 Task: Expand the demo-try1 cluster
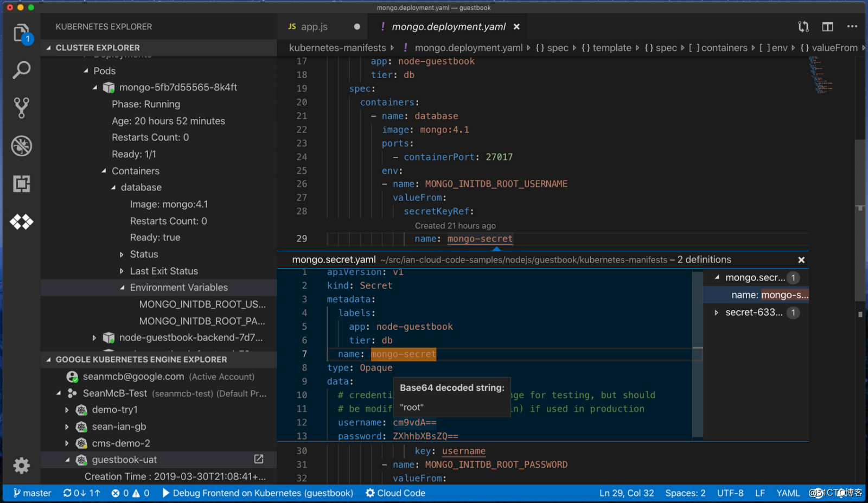point(67,410)
